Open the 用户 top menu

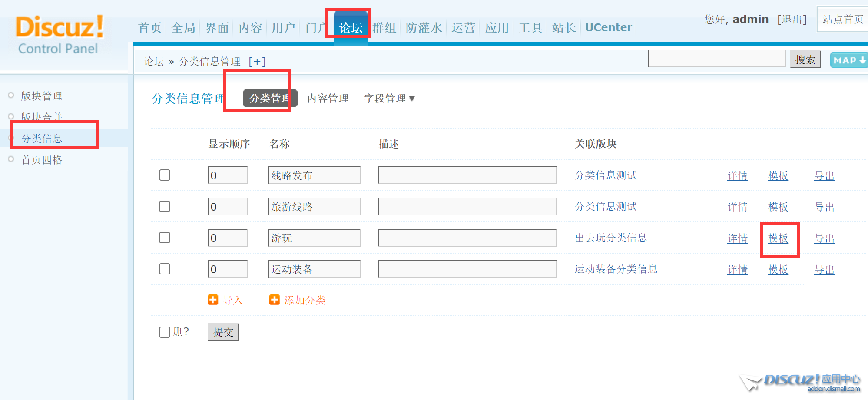coord(284,28)
